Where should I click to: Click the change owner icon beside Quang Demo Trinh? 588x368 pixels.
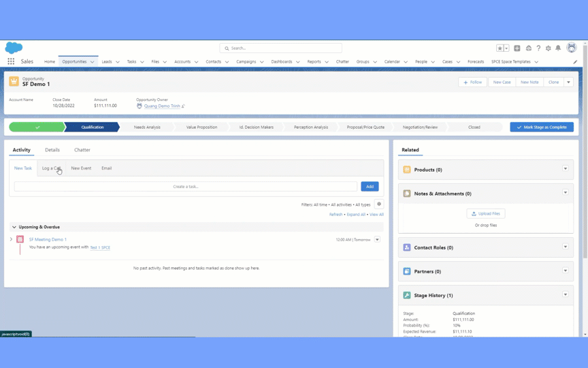pyautogui.click(x=183, y=106)
